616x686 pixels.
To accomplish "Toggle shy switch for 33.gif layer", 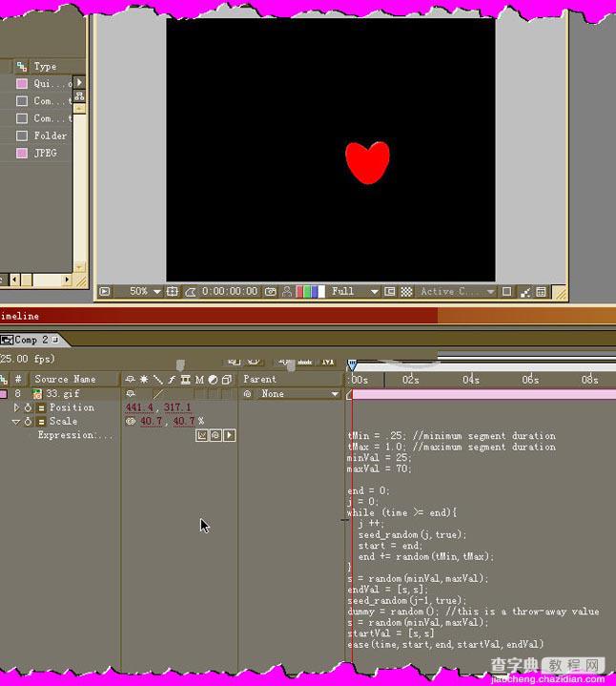I will point(130,394).
